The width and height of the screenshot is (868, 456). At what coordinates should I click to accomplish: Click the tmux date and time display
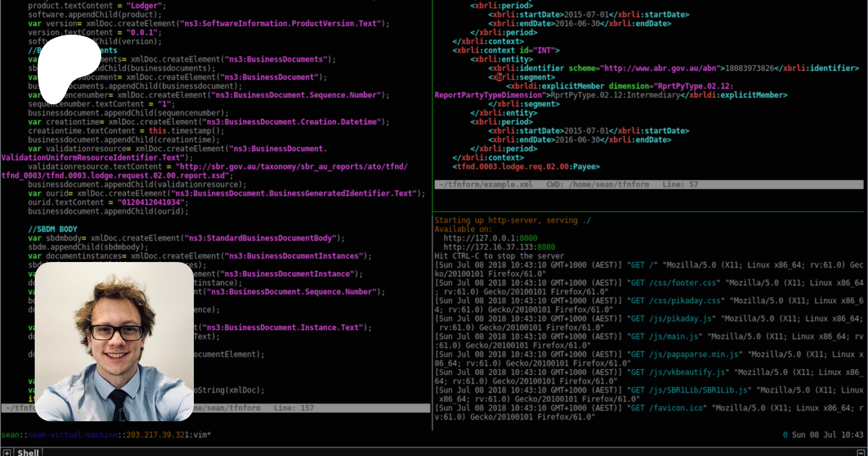pyautogui.click(x=827, y=435)
